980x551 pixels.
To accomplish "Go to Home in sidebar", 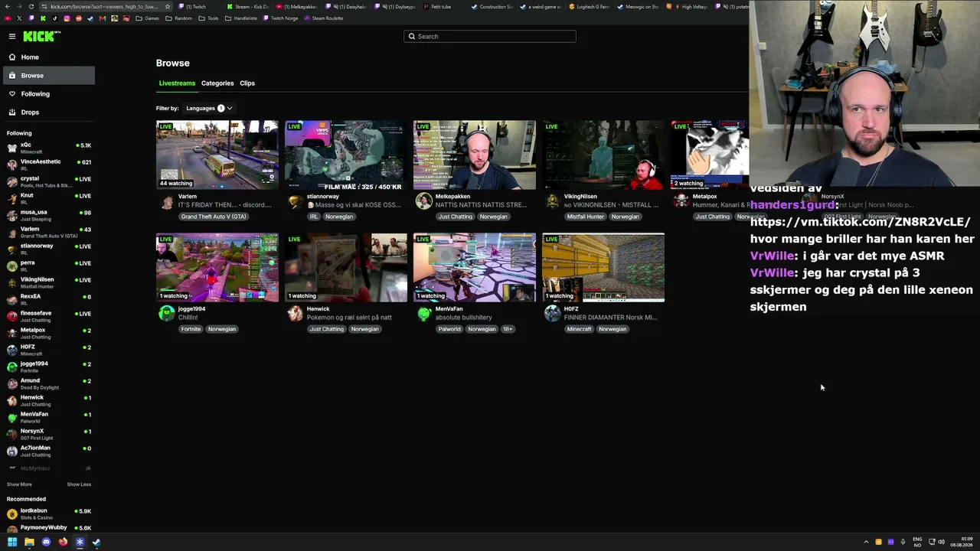I will (49, 57).
